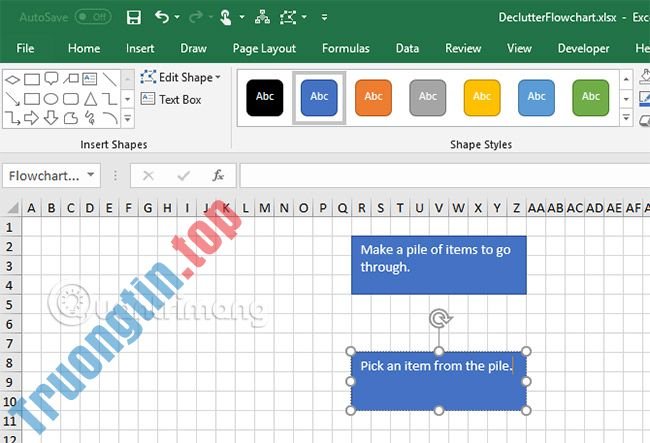Click the Text Box button
The height and width of the screenshot is (443, 650).
[x=171, y=99]
